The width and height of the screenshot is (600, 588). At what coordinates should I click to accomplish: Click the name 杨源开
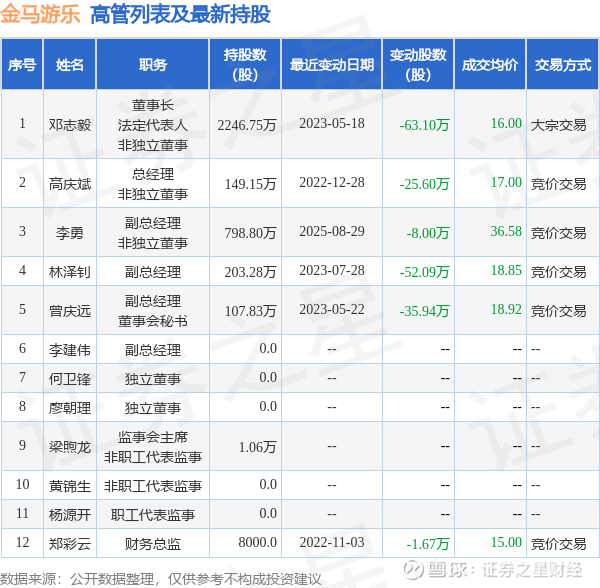(70, 515)
